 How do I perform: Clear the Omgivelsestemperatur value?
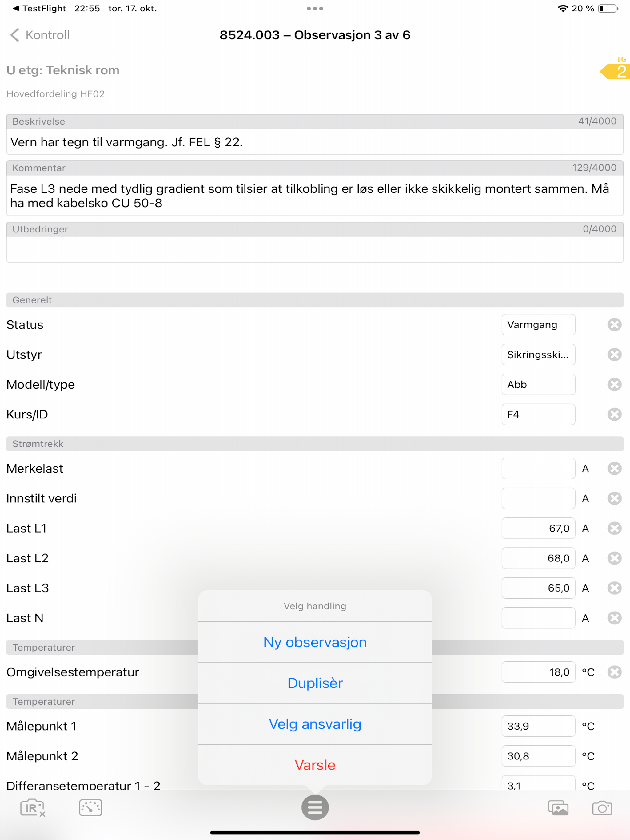(614, 672)
